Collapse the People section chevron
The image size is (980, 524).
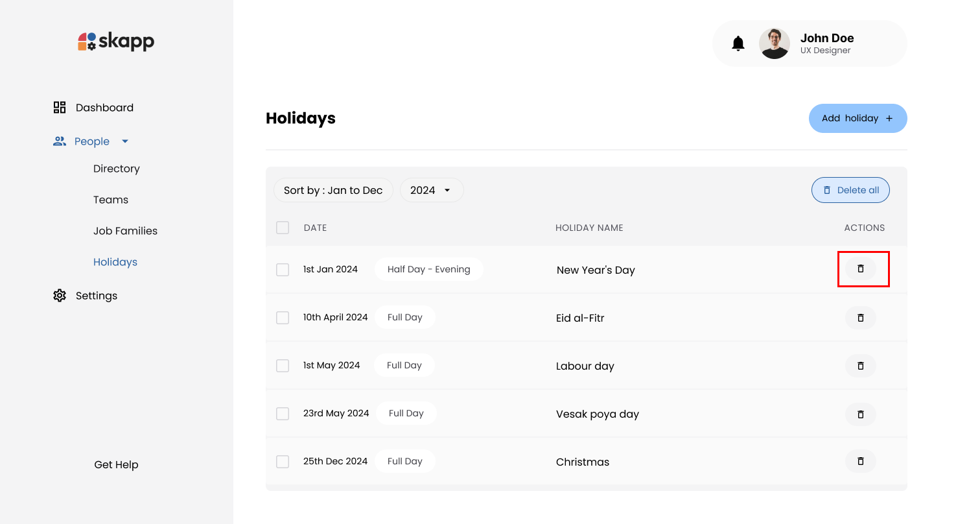coord(125,141)
